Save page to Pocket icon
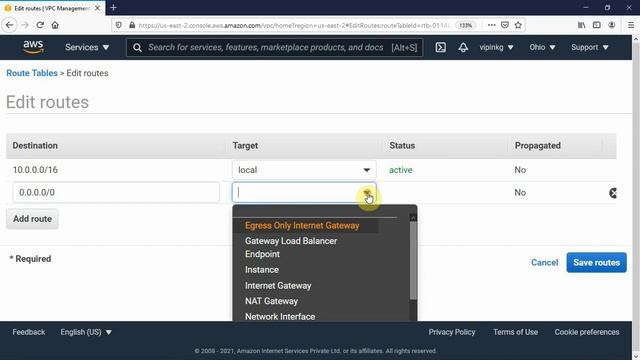Screen dimensions: 640x360 505,25
